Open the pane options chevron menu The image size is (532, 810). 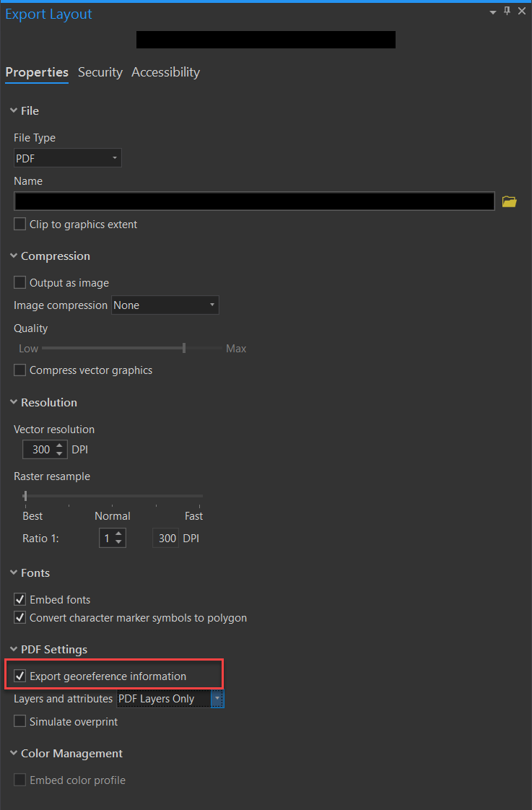[x=492, y=12]
